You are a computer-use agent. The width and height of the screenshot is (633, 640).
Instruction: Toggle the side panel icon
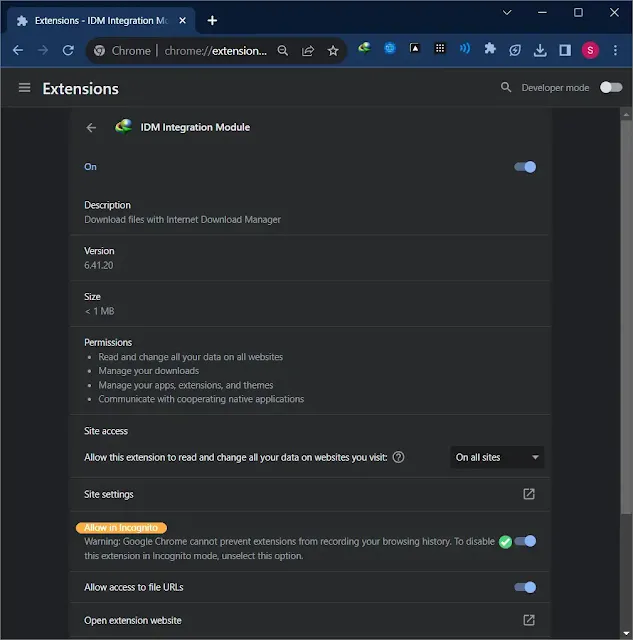[565, 50]
